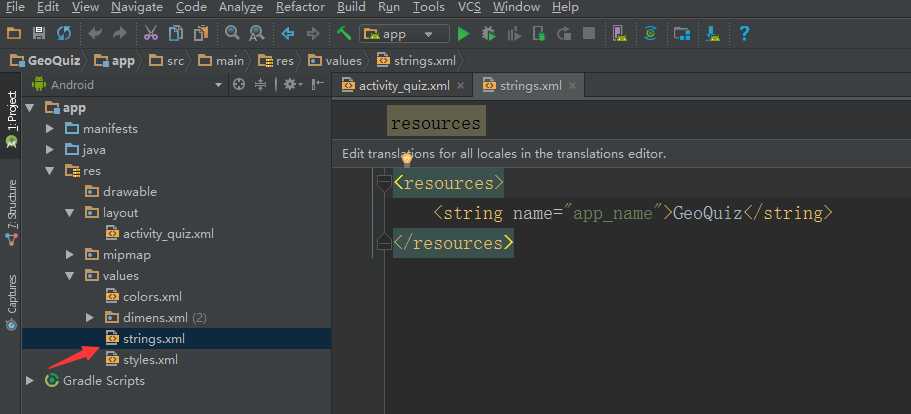The height and width of the screenshot is (414, 911).
Task: Collapse the app module tree node
Action: (30, 108)
